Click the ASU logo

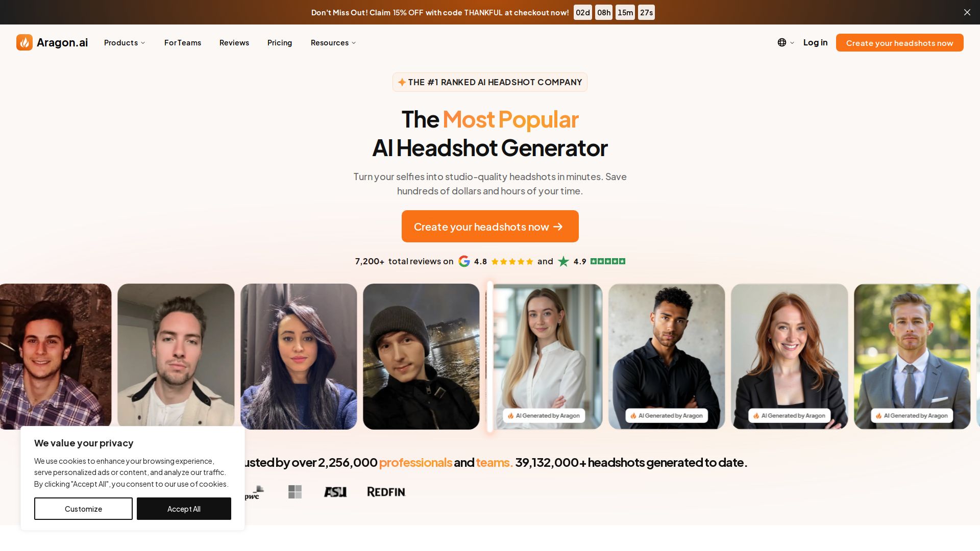tap(335, 492)
